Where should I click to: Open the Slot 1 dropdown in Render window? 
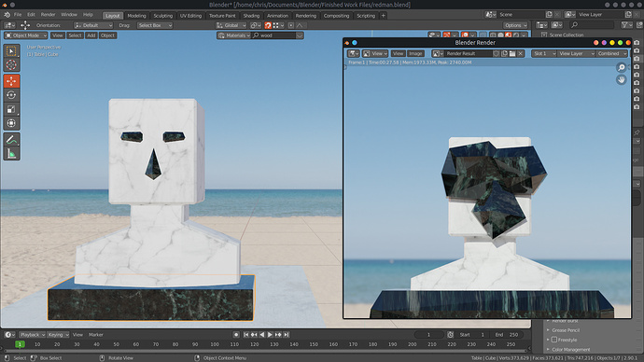pyautogui.click(x=544, y=54)
